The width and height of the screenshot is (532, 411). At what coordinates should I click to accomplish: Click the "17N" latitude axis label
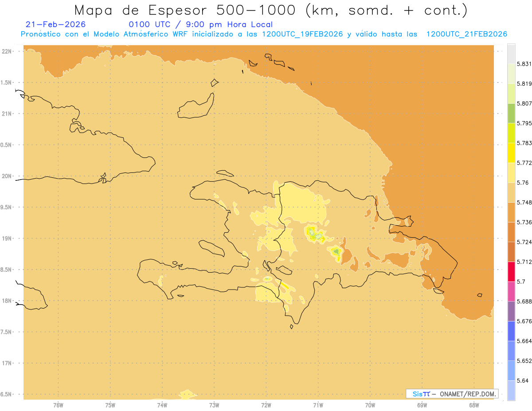tap(7, 363)
